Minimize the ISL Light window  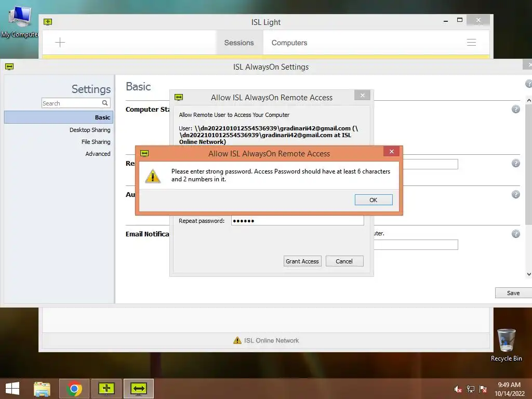[446, 21]
